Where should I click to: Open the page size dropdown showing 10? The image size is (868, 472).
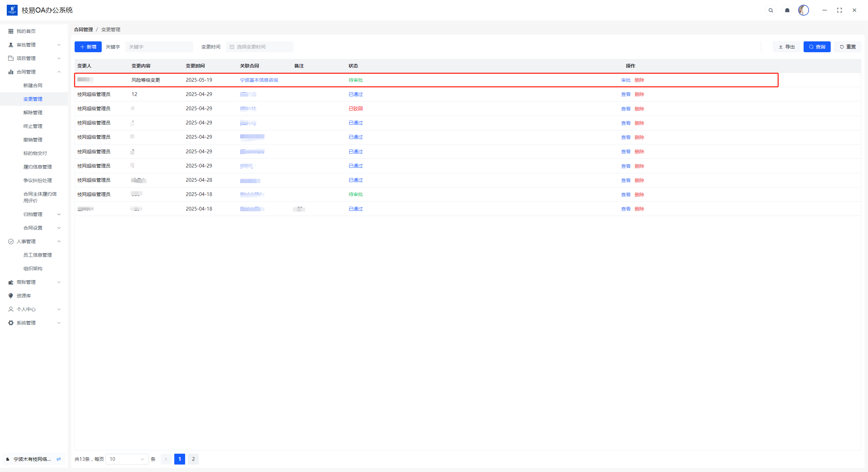click(127, 459)
